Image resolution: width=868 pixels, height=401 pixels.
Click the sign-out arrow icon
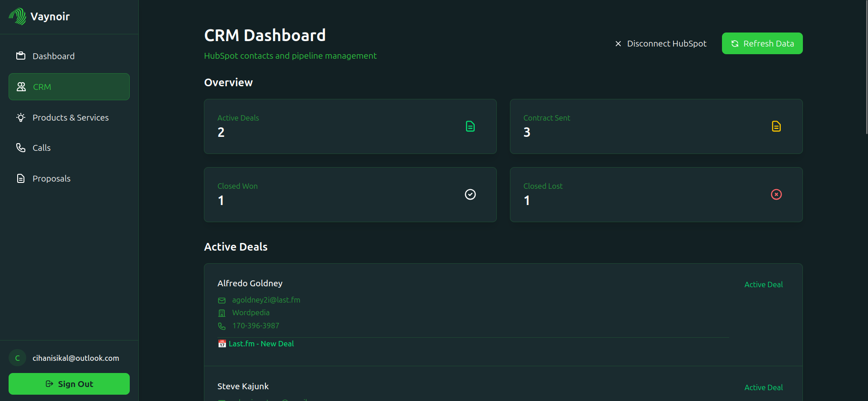click(x=50, y=384)
